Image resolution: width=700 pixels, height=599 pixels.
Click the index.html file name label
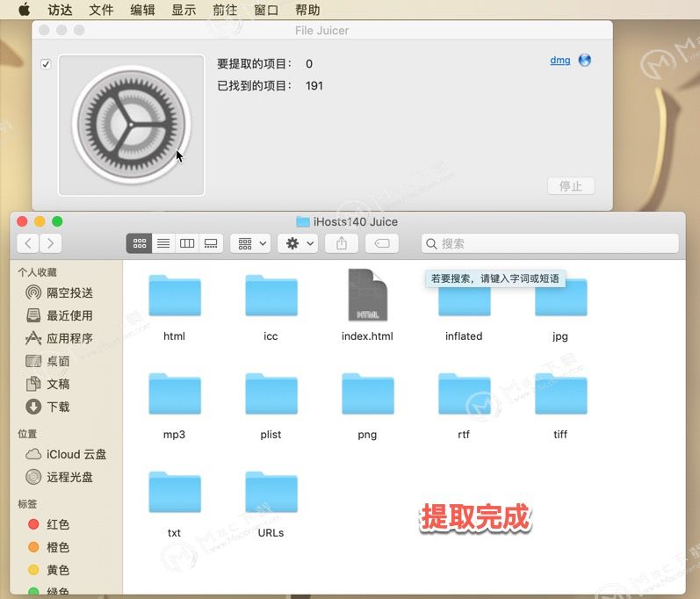(367, 336)
